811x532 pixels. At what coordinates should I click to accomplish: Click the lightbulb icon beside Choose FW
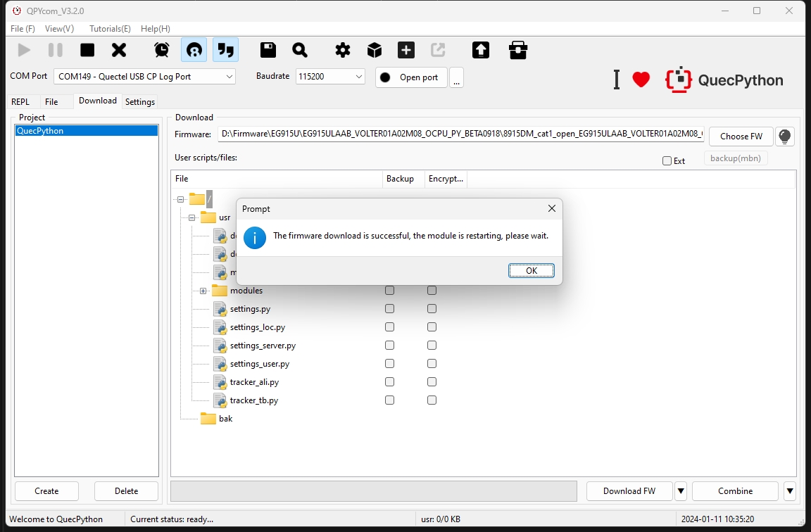[785, 137]
